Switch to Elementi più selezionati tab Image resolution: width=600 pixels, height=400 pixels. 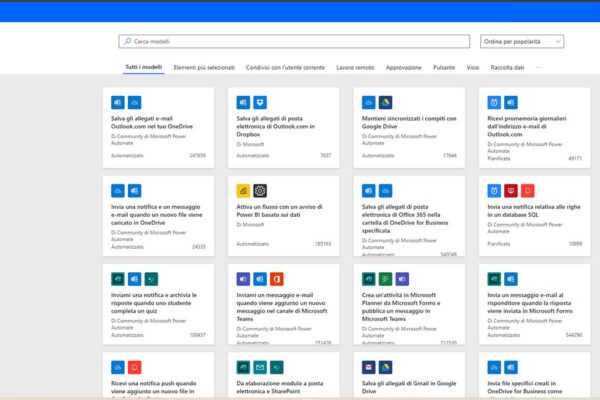204,67
